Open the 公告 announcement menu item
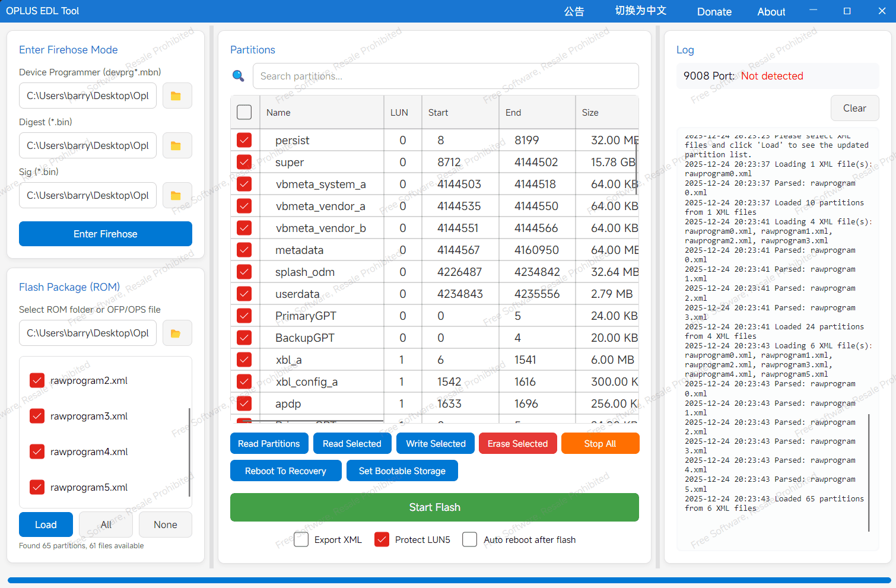The height and width of the screenshot is (588, 896). 574,11
